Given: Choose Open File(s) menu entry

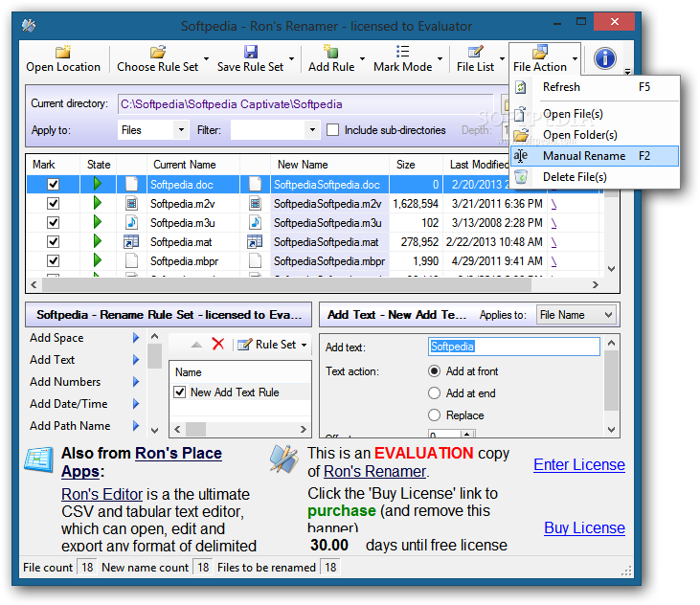Looking at the screenshot, I should (595, 114).
